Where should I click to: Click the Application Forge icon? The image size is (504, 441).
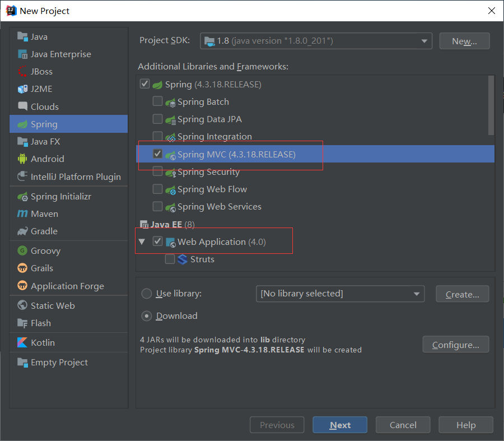(x=22, y=286)
